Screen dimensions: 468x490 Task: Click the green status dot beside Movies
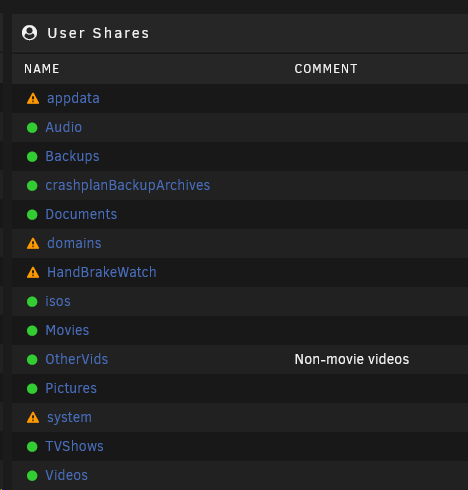click(x=32, y=331)
